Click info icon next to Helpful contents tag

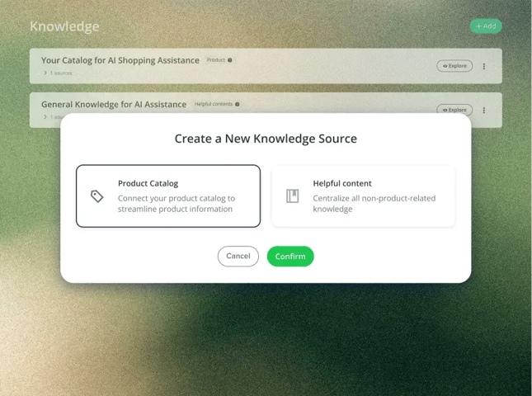[238, 104]
